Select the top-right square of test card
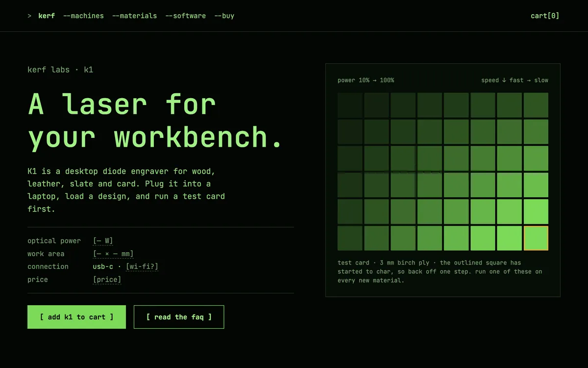 [x=536, y=105]
